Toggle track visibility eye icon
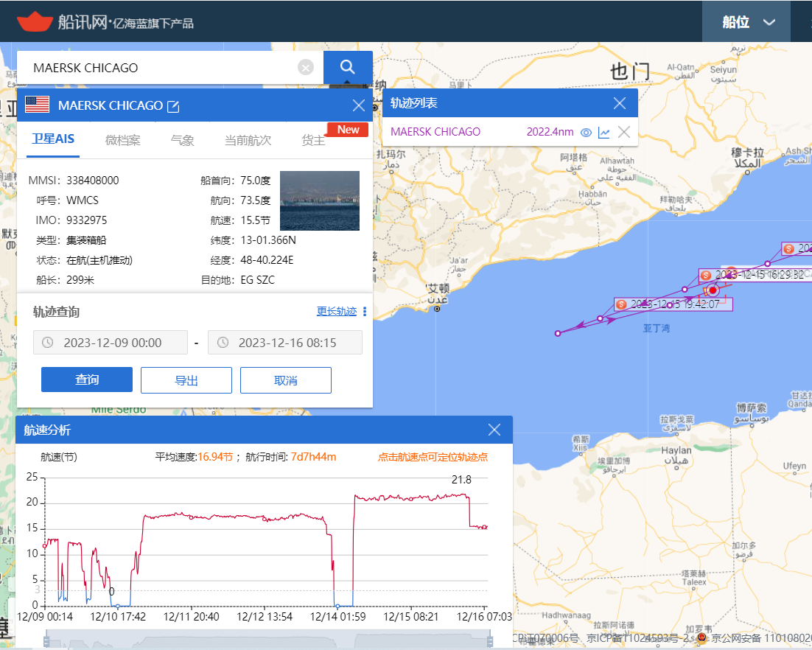The image size is (812, 650). coord(586,132)
